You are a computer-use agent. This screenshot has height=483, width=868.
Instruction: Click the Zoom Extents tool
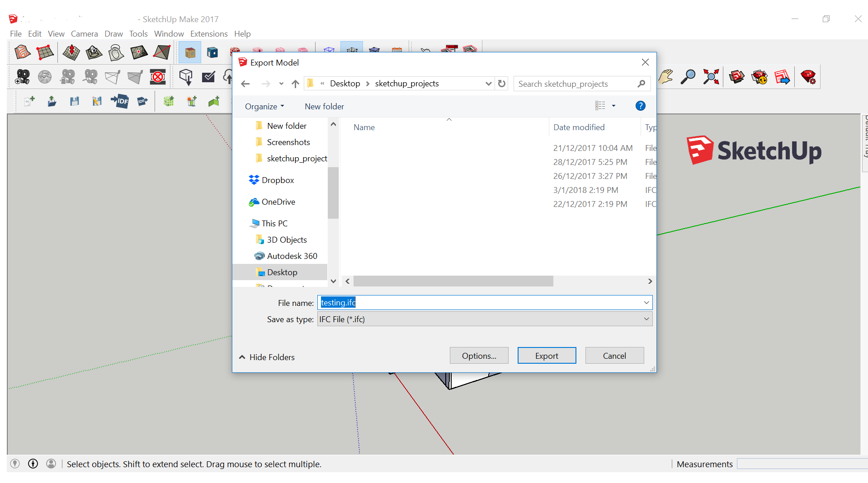pos(711,77)
